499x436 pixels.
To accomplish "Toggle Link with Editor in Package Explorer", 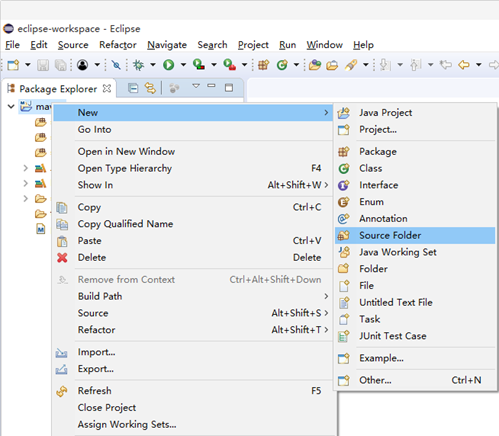I will (150, 88).
